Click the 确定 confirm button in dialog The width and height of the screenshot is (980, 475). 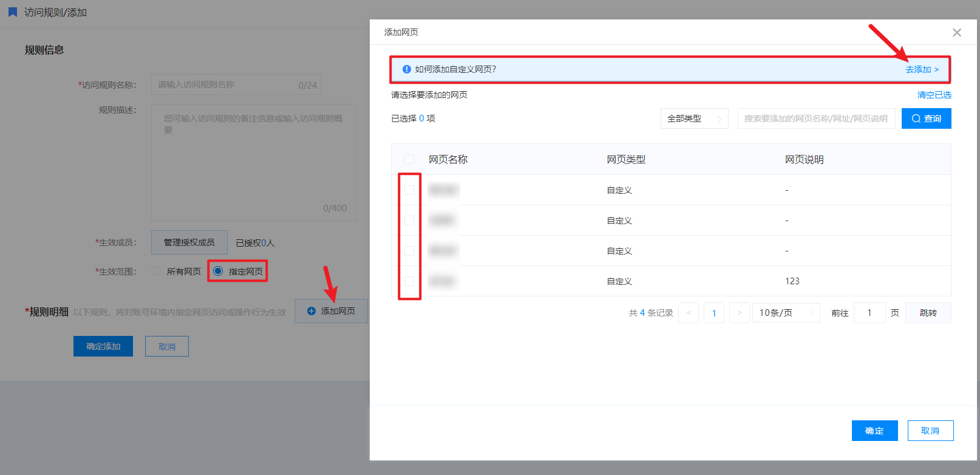[874, 431]
